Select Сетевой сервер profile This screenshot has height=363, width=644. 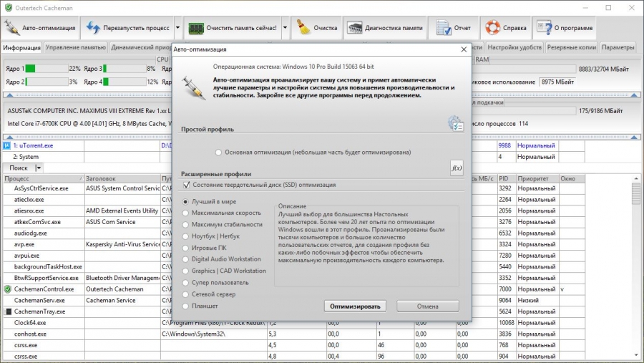185,294
